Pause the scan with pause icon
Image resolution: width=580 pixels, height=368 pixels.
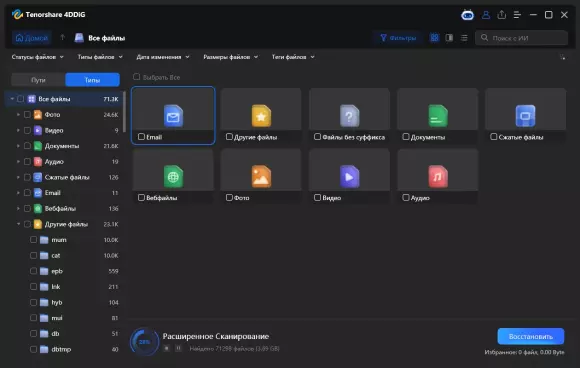pyautogui.click(x=178, y=348)
